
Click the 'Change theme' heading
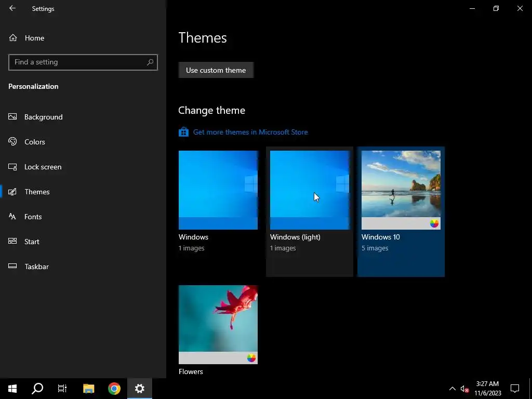pyautogui.click(x=212, y=110)
